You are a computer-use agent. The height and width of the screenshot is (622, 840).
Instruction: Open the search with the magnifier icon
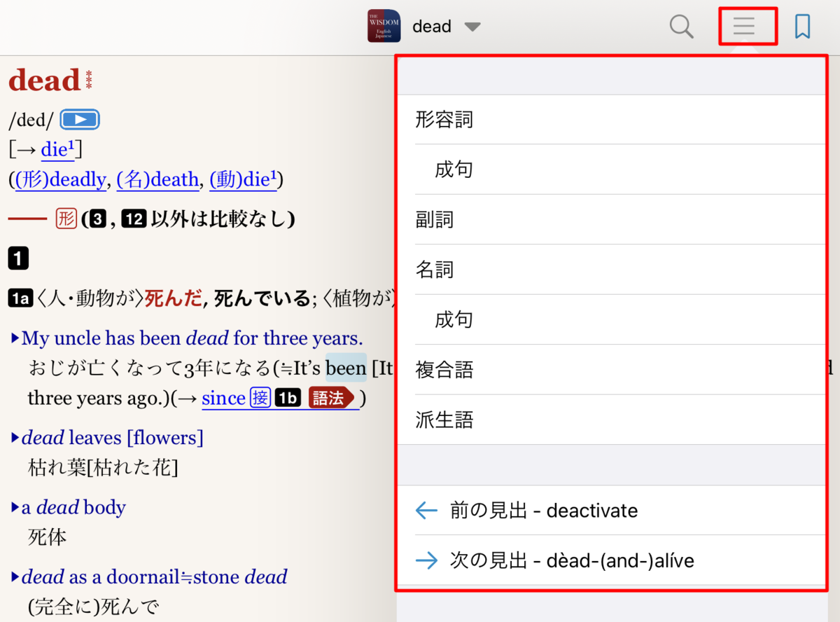[681, 26]
